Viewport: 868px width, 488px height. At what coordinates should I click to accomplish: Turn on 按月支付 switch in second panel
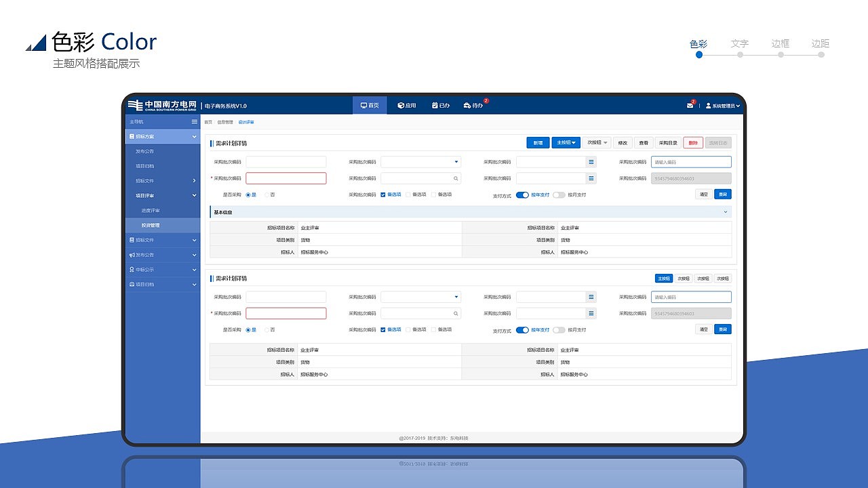559,330
